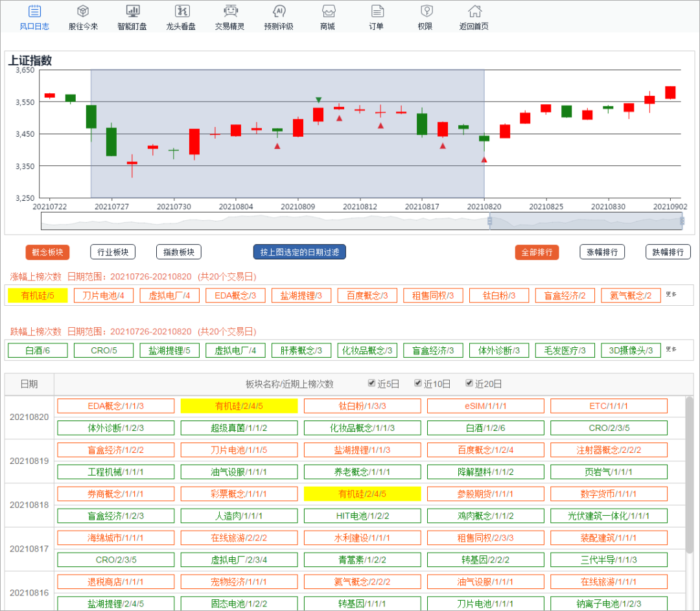This screenshot has width=700, height=611.
Task: Toggle the 近20日 checkbox
Action: (x=469, y=383)
